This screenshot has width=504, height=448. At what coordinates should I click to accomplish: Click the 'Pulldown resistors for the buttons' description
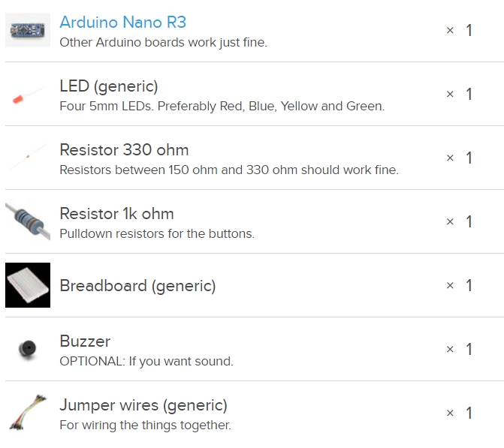pyautogui.click(x=157, y=233)
